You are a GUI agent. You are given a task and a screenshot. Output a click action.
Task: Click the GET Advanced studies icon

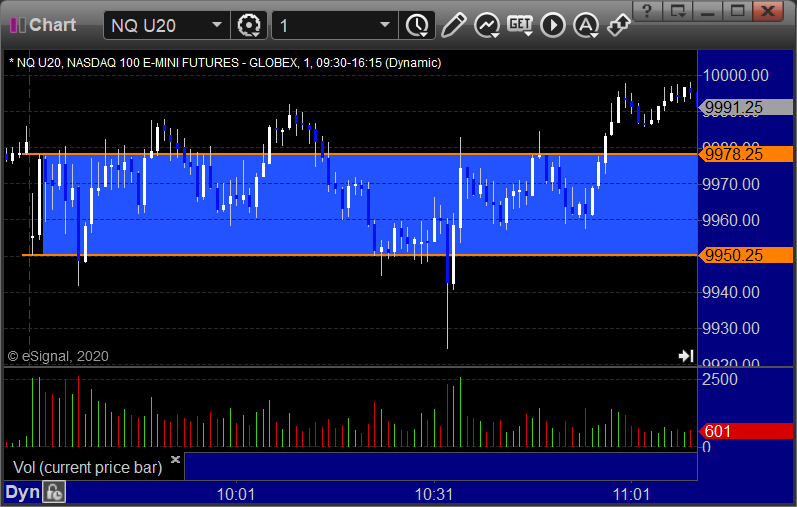pos(520,25)
